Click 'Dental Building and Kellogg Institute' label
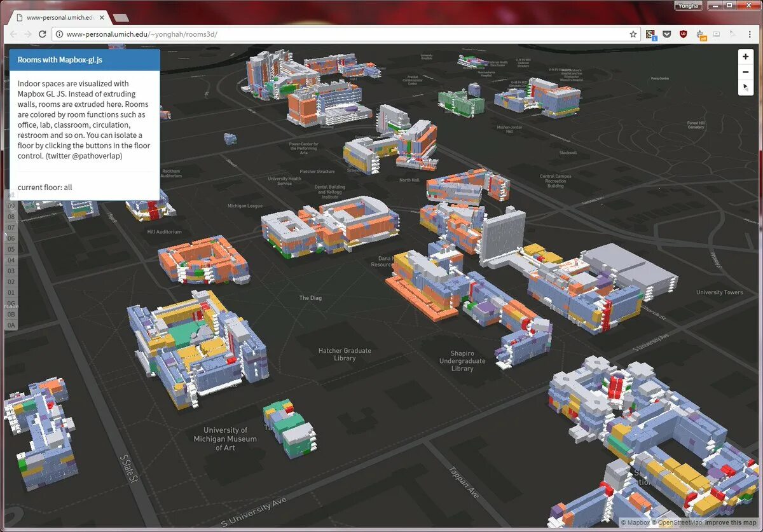The width and height of the screenshot is (763, 532). 330,192
